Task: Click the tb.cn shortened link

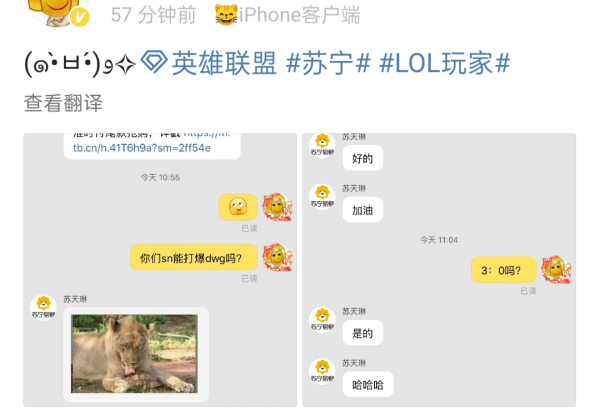Action: pos(142,148)
